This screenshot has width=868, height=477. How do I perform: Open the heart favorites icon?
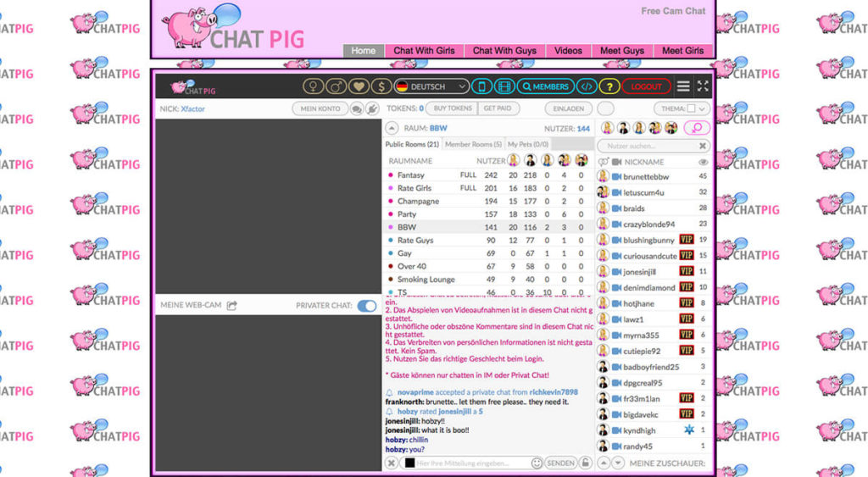(359, 86)
